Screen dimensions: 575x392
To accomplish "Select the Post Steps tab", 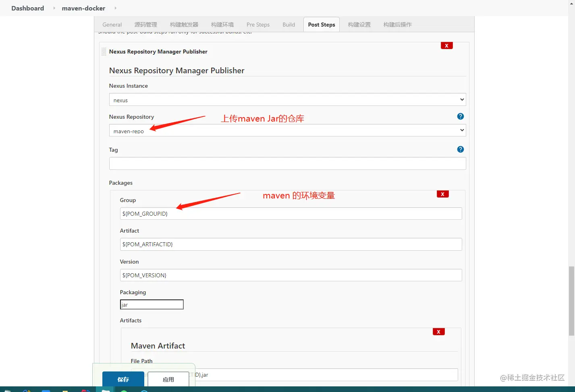I will [322, 25].
